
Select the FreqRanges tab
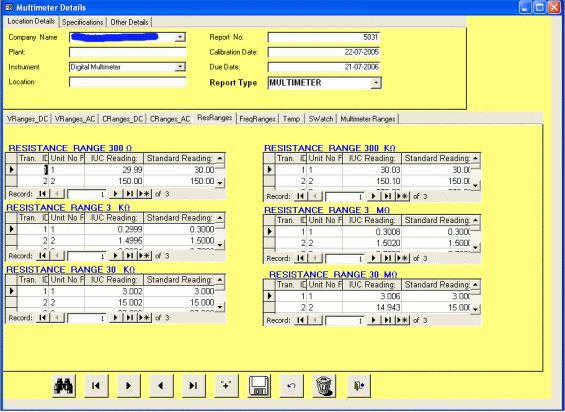tap(257, 119)
